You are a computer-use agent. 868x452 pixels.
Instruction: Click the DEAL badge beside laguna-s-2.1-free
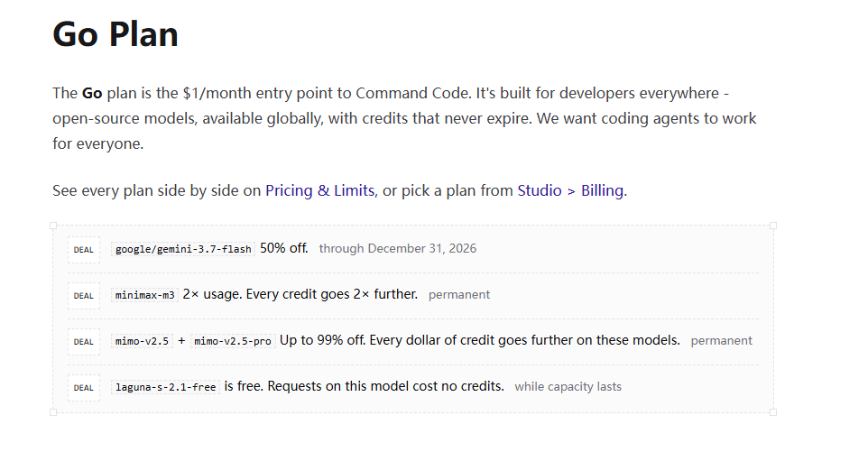coord(84,387)
